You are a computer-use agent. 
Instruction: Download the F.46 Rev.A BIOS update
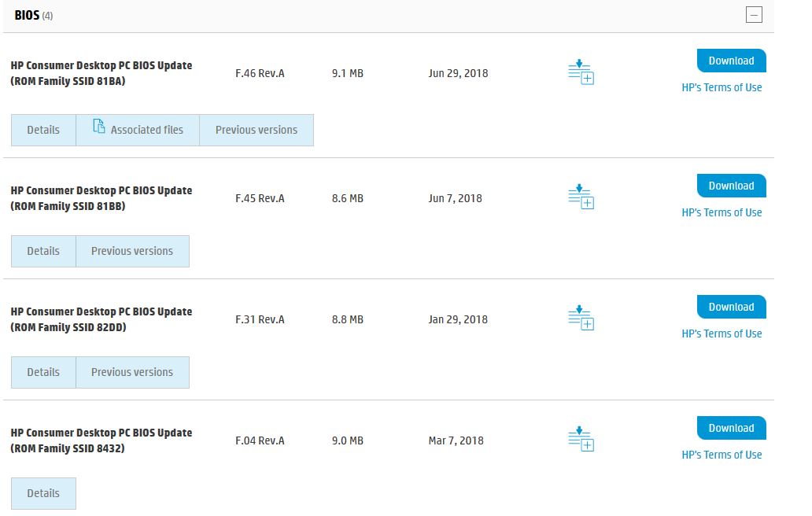pos(731,61)
